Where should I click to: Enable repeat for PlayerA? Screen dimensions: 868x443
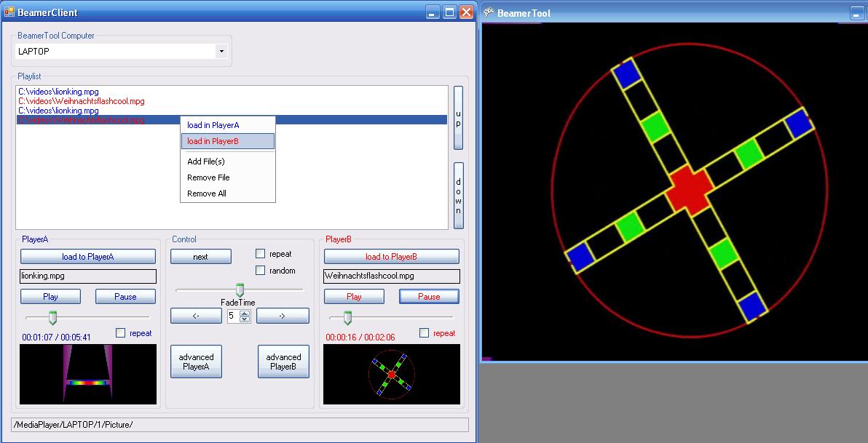pyautogui.click(x=121, y=333)
